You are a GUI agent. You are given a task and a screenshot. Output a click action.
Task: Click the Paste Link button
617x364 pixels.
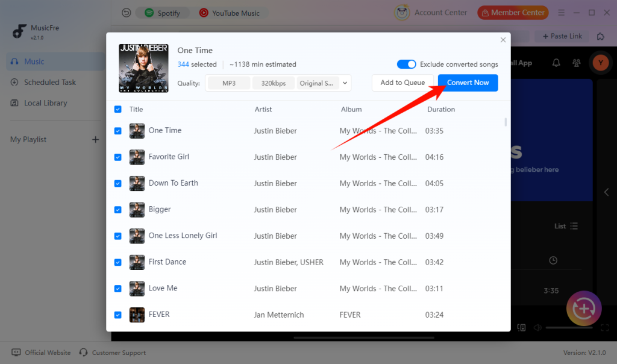562,36
